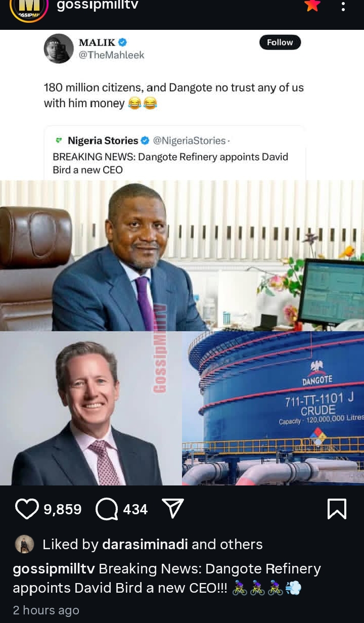Open the gossipmilltv profile picture at top
364x623 pixels.
[29, 8]
